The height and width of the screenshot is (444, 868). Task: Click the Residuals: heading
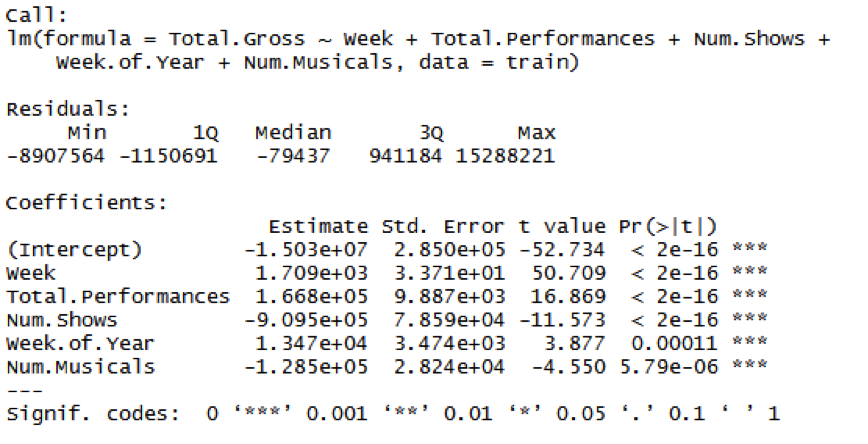click(x=68, y=109)
